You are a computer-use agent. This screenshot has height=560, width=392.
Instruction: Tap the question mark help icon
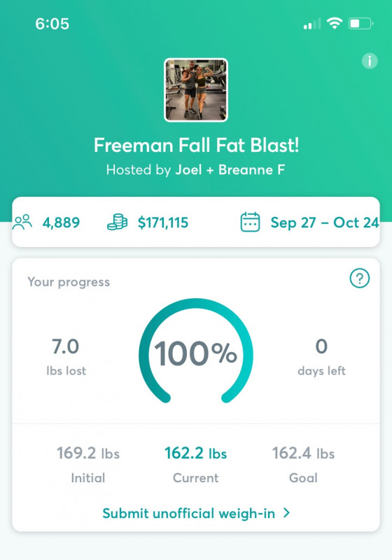pyautogui.click(x=360, y=278)
